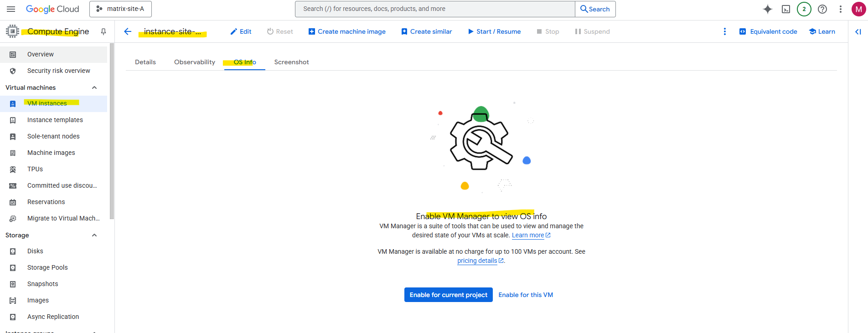Click the Reservations calendar icon

pos(13,202)
